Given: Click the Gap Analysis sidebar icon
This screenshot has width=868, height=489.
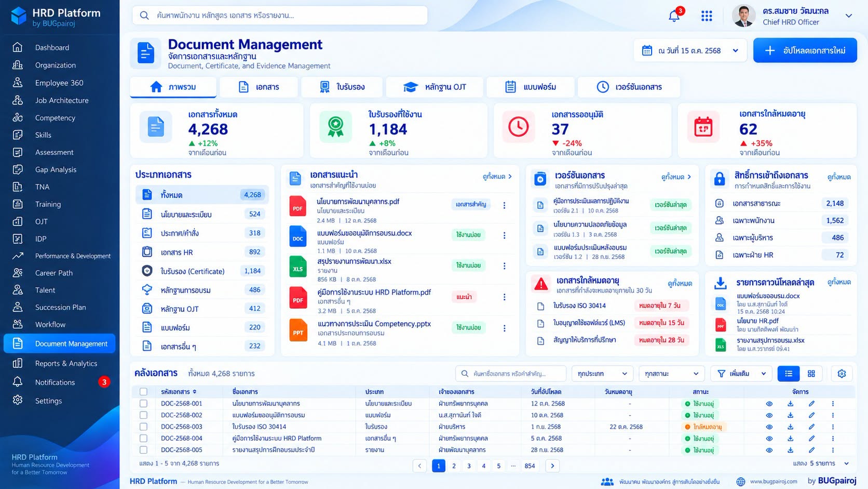Looking at the screenshot, I should click(x=18, y=169).
